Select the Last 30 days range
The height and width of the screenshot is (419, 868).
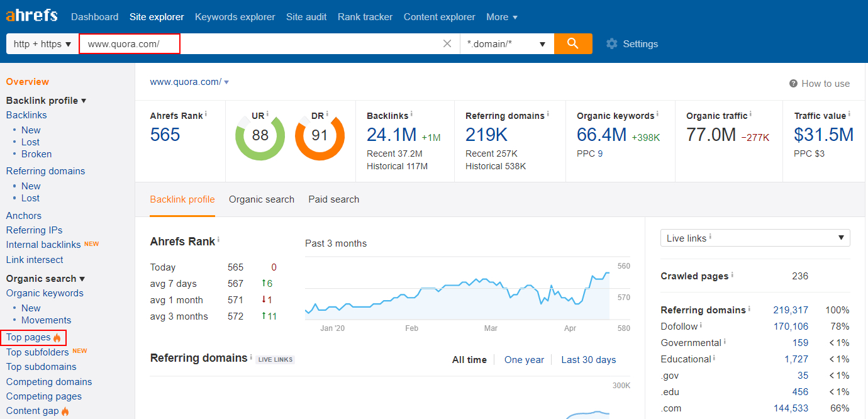pos(588,360)
